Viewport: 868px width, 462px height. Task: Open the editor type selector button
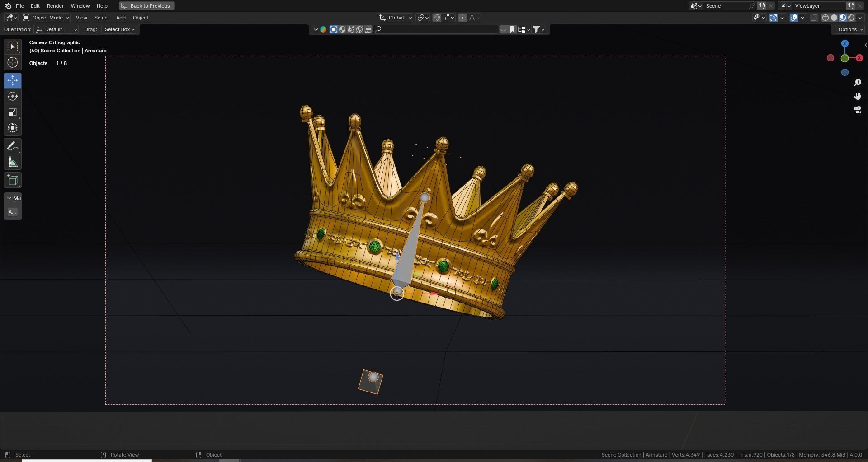point(11,18)
